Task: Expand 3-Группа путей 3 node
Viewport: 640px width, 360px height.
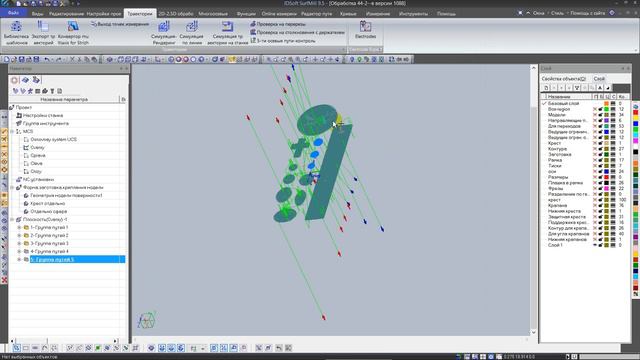Action: pos(19,243)
